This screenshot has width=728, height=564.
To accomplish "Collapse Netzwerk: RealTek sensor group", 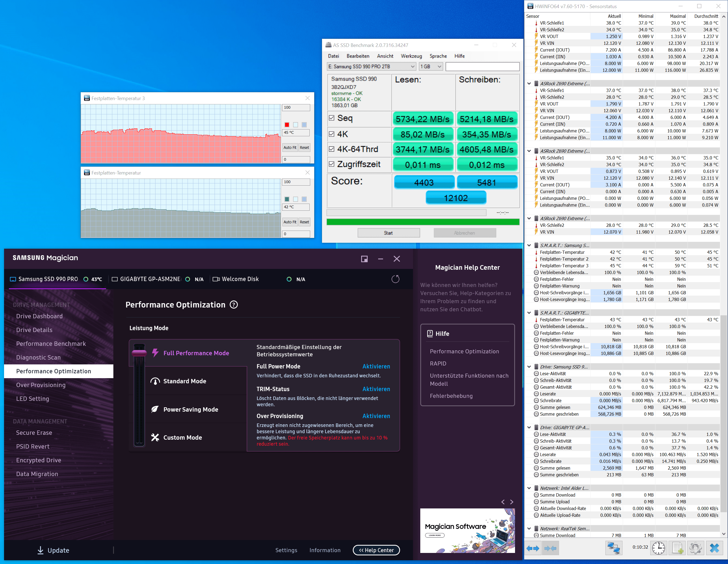I will point(529,528).
